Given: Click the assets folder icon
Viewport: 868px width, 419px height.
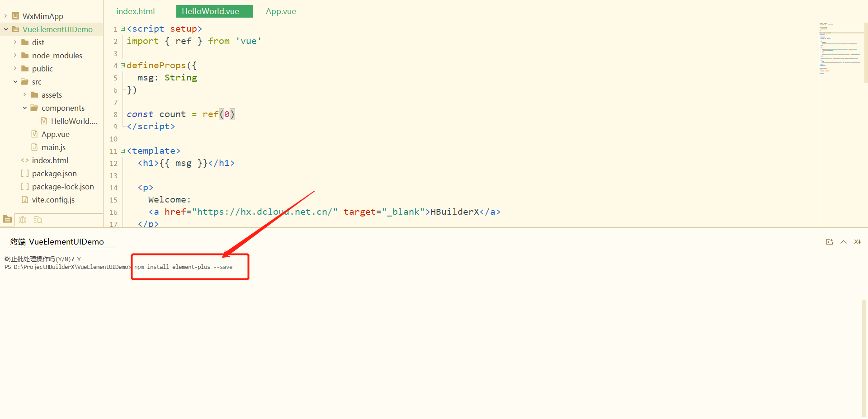Looking at the screenshot, I should pyautogui.click(x=34, y=95).
